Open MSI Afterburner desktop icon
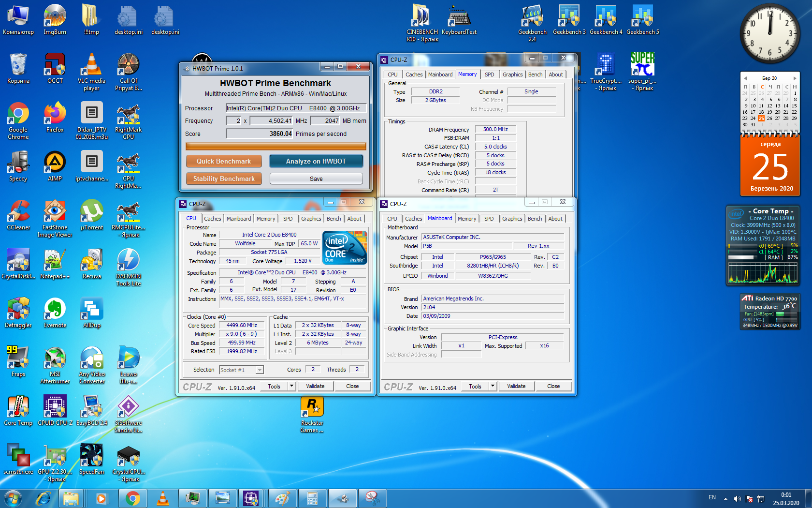Screen dimensions: 812x508 point(55,365)
